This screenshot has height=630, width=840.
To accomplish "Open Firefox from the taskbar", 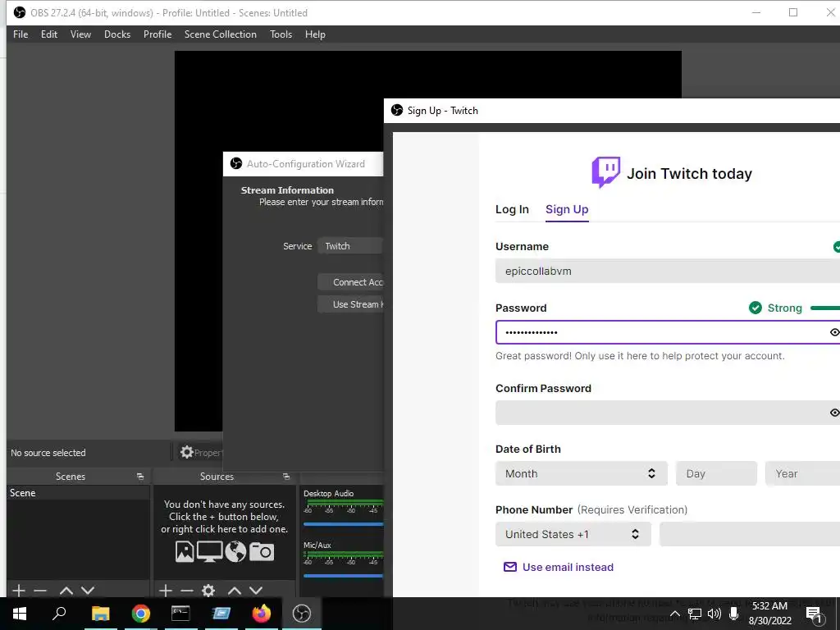I will tap(262, 614).
